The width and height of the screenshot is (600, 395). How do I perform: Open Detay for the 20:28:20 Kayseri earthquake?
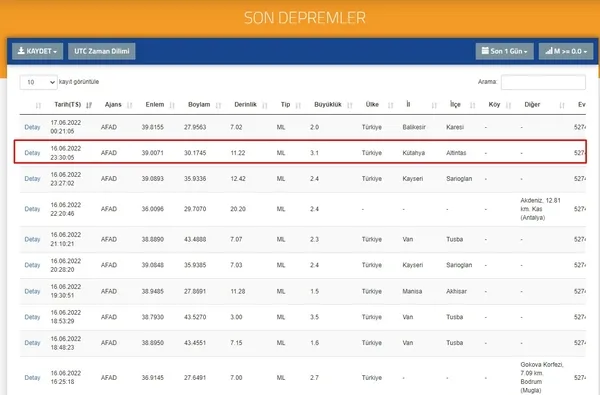(32, 265)
